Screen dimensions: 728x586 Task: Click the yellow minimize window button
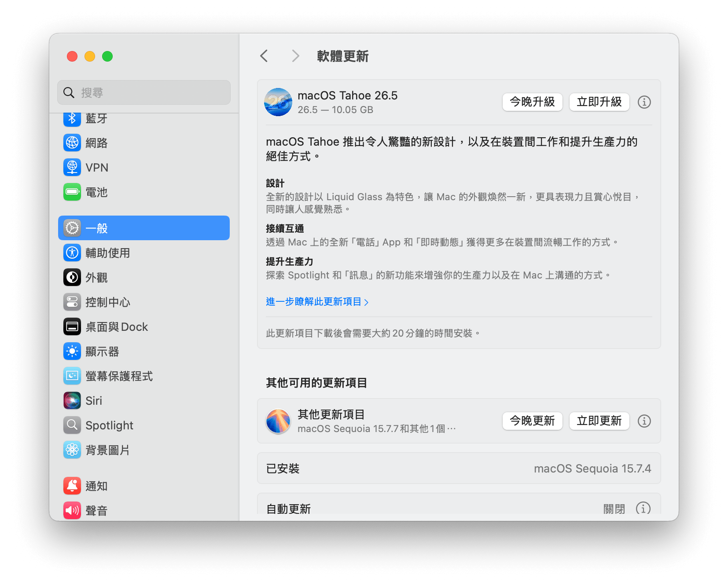click(x=90, y=56)
